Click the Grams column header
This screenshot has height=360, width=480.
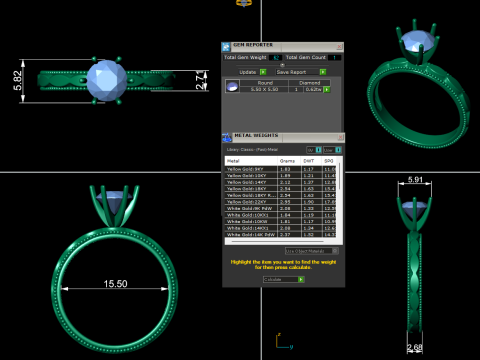tap(289, 161)
